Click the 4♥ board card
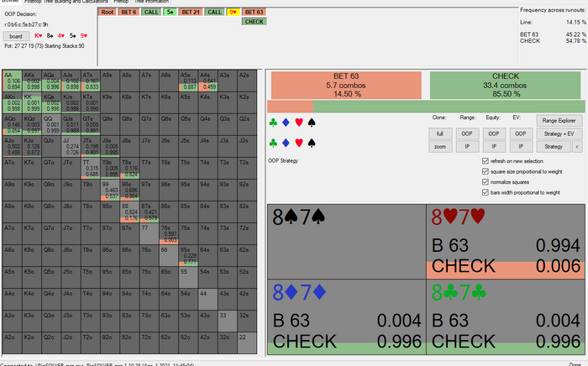 [x=61, y=35]
